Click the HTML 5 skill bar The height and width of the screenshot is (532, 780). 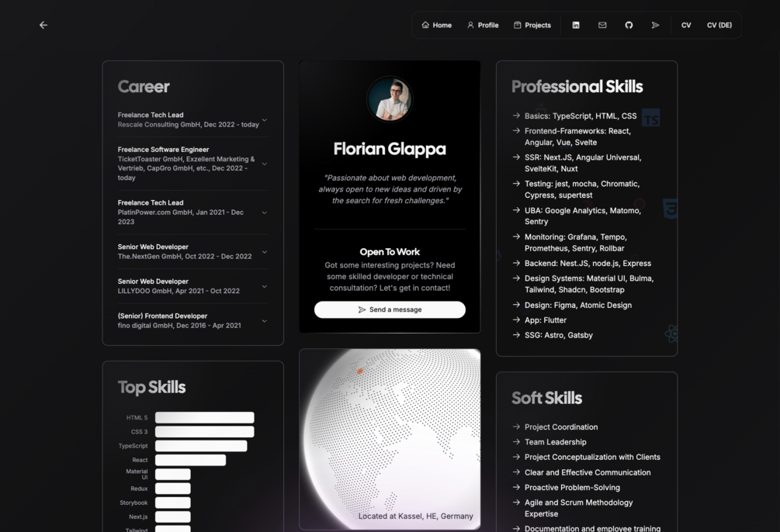click(x=204, y=417)
